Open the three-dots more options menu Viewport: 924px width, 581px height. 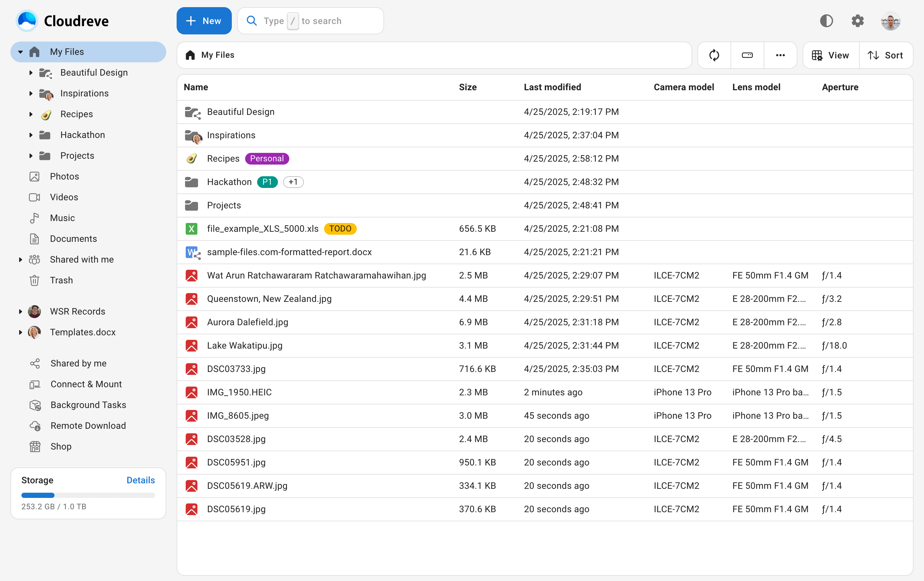[780, 55]
